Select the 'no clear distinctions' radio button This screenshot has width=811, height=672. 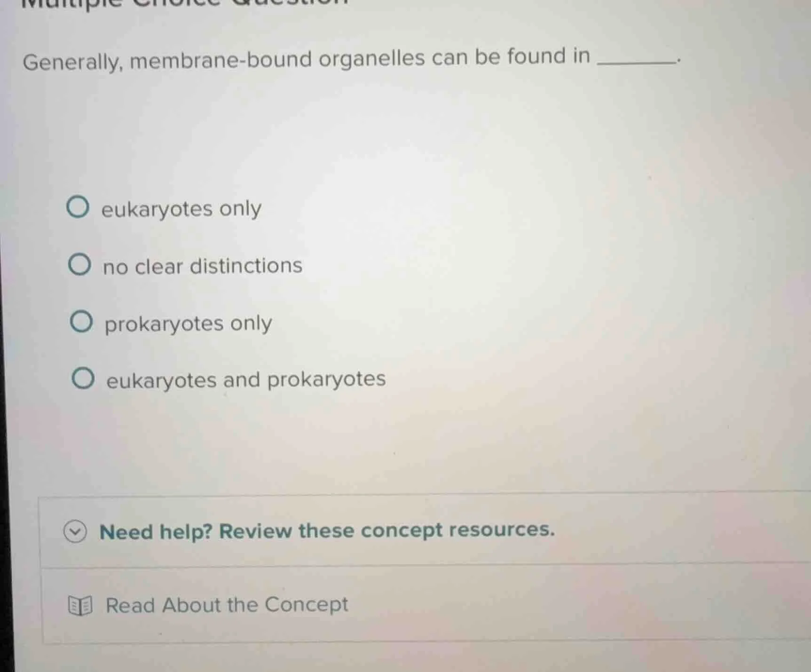(x=81, y=265)
